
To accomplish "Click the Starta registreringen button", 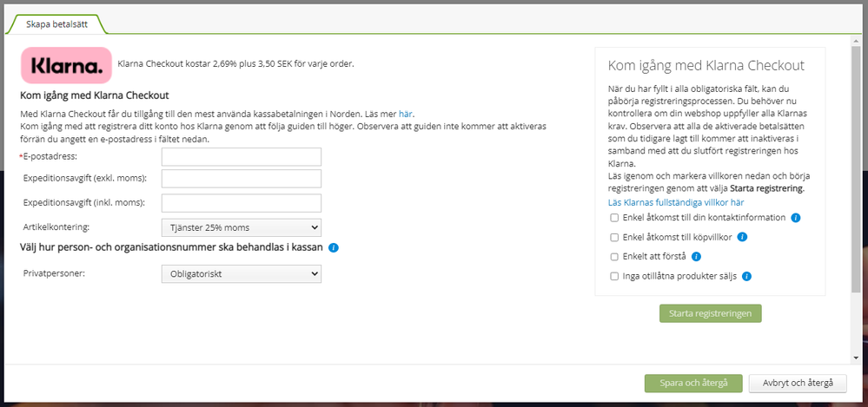I will [x=710, y=313].
